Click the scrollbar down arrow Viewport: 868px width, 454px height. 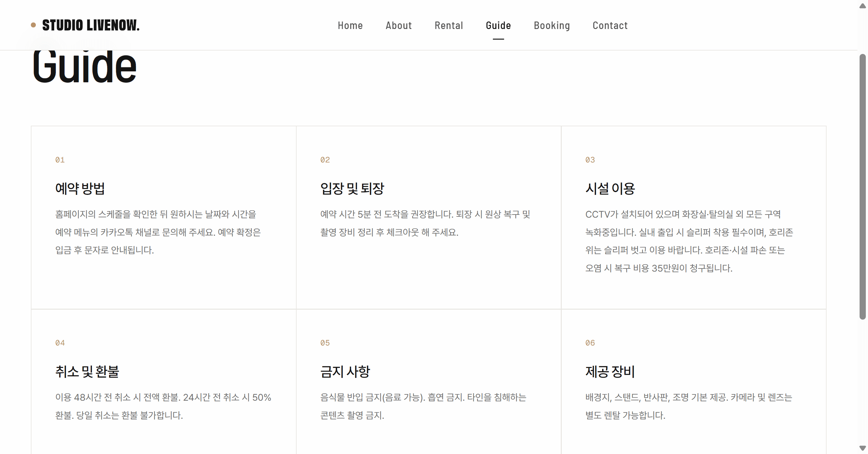[863, 448]
